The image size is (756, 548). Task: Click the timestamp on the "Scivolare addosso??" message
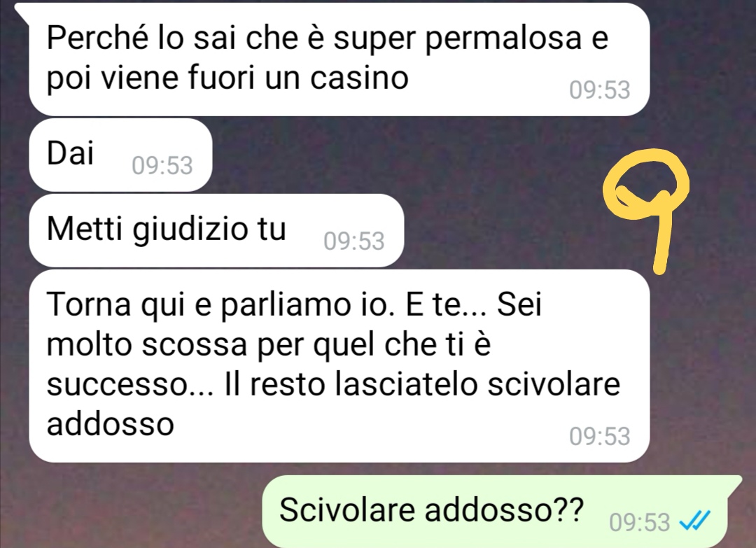639,522
